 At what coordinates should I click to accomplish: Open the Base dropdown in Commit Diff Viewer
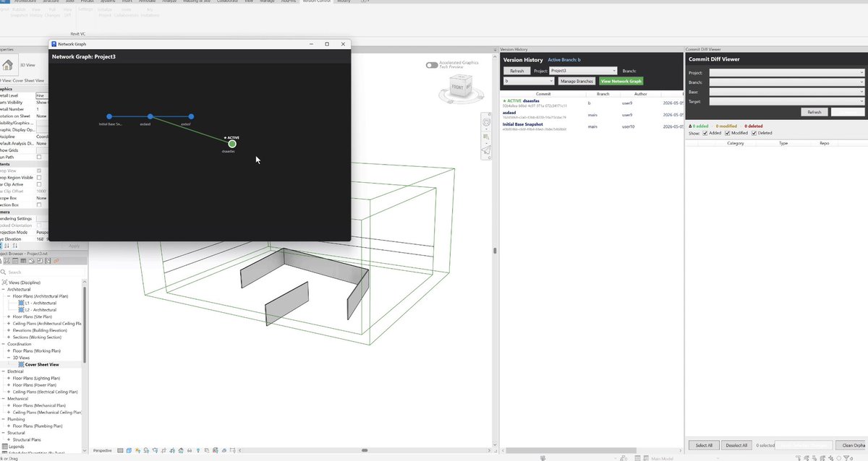tap(787, 92)
